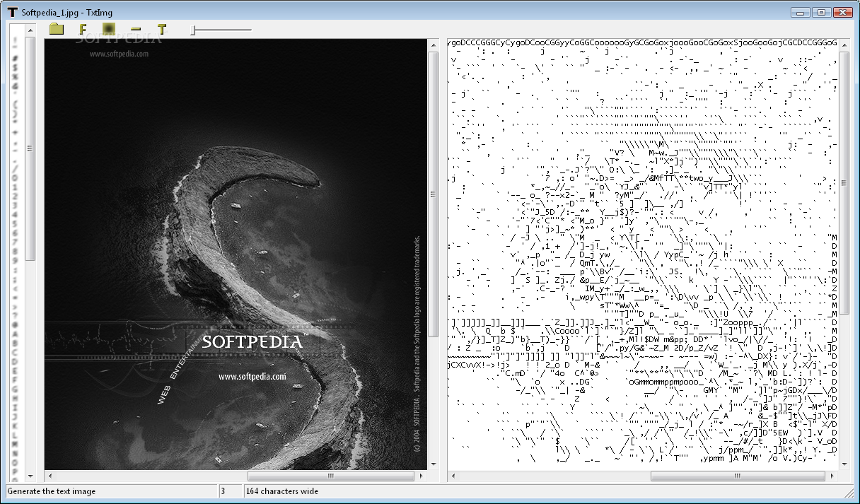Close the TxtImg window
Viewport: 860px width, 504px height.
click(842, 11)
